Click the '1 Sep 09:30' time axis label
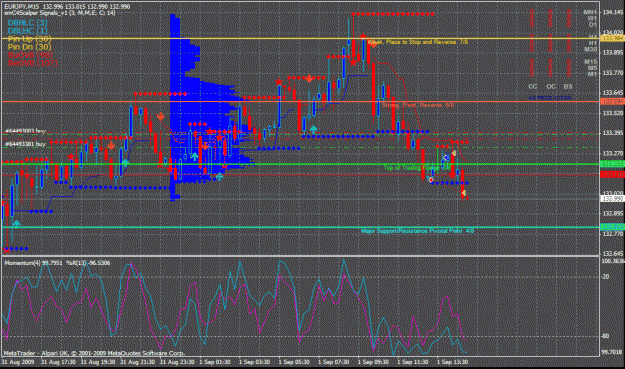The width and height of the screenshot is (625, 369). (373, 362)
